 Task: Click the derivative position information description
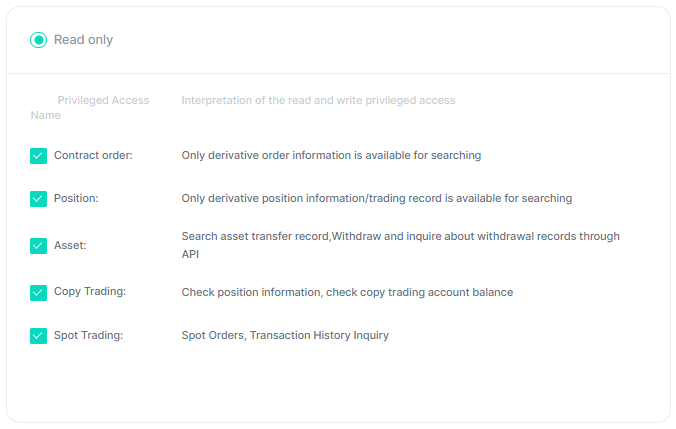(377, 198)
